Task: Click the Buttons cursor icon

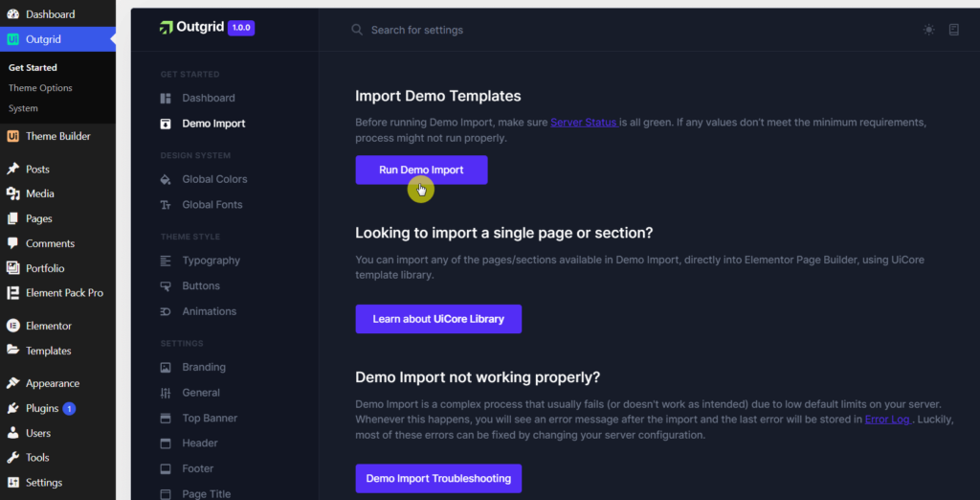Action: coord(166,286)
